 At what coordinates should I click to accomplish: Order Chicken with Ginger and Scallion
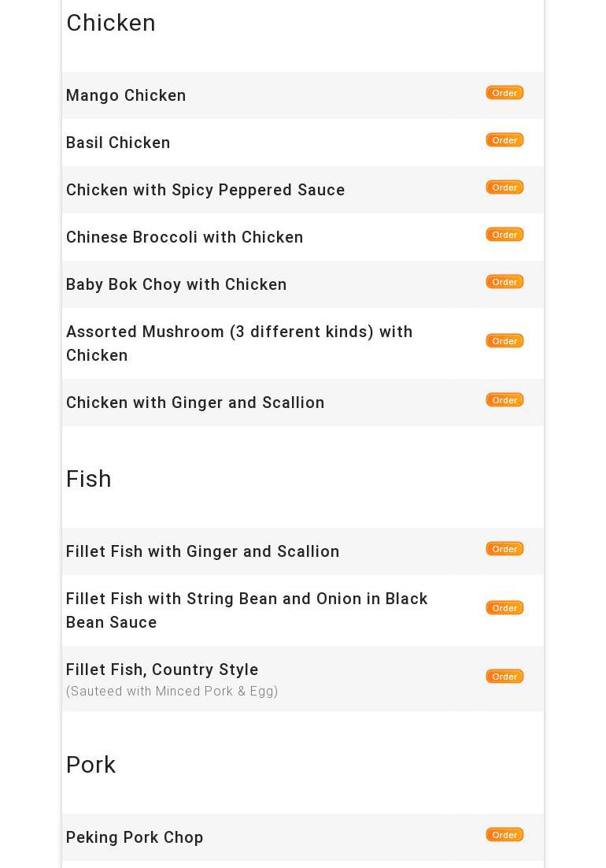point(504,400)
